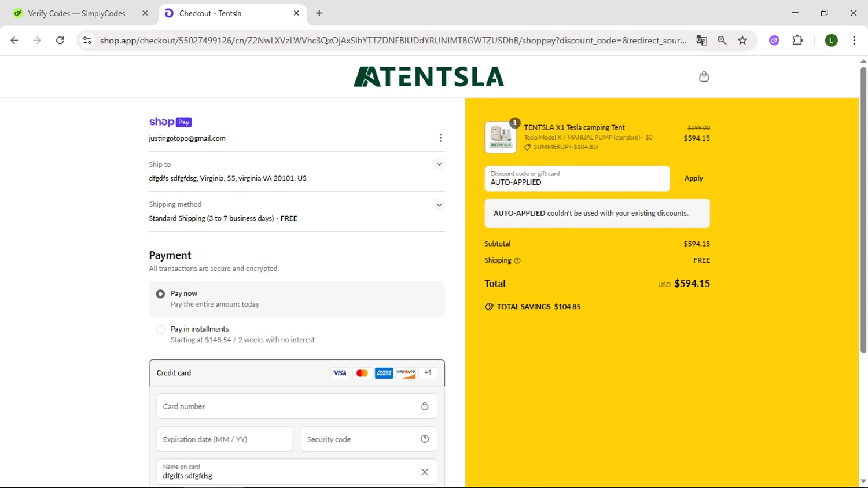Image resolution: width=868 pixels, height=488 pixels.
Task: Click the Discount code or gift card field
Action: pos(577,178)
